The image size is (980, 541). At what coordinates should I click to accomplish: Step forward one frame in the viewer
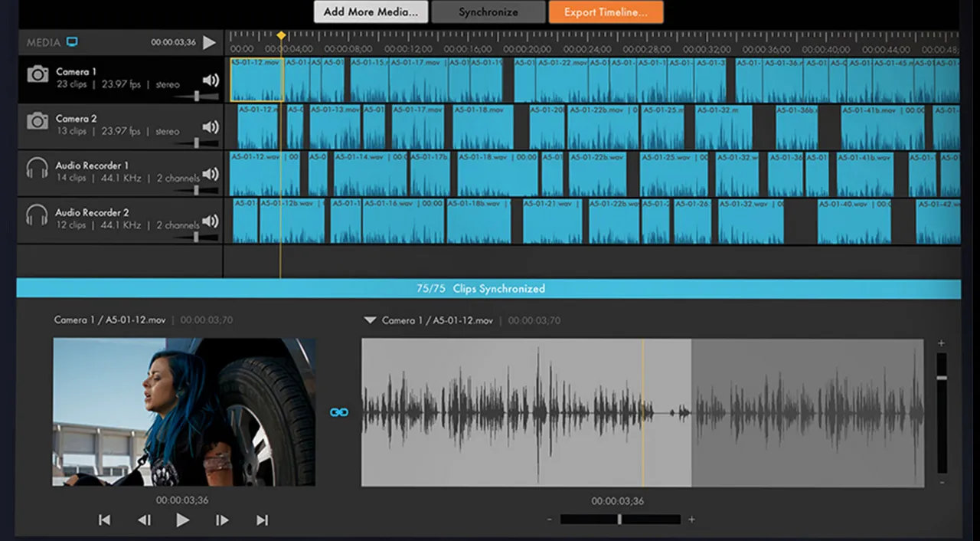pyautogui.click(x=222, y=520)
